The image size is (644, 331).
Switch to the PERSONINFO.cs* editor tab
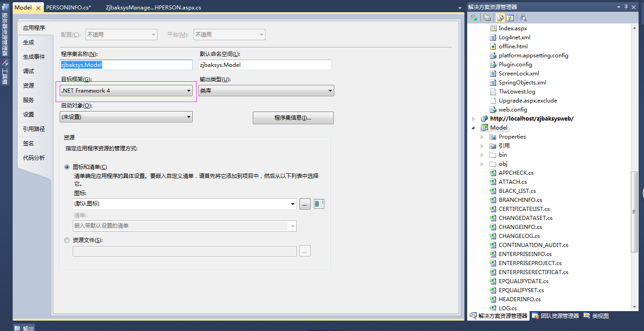[68, 8]
